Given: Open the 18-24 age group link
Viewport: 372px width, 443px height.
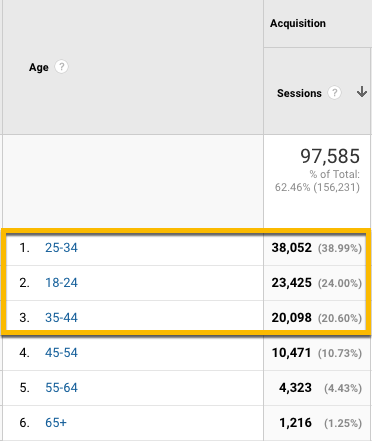Looking at the screenshot, I should [x=61, y=283].
